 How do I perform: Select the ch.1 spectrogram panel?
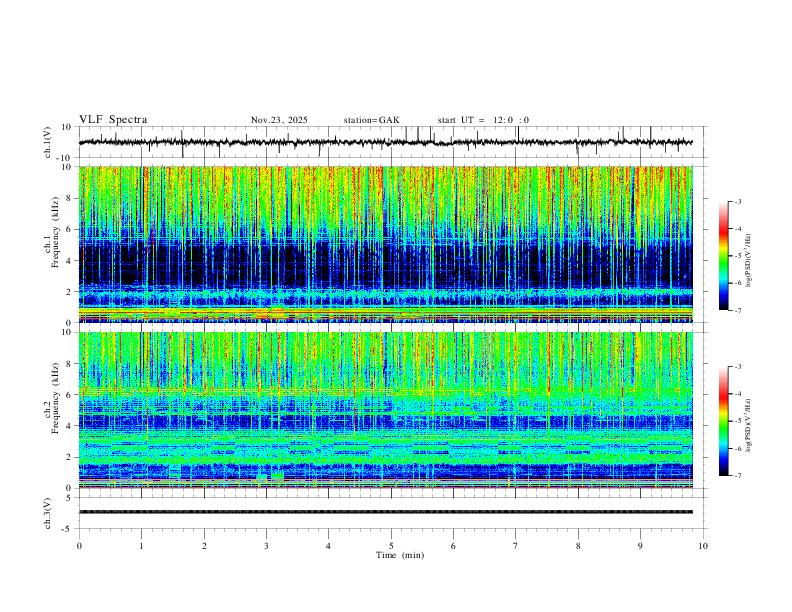coord(385,244)
